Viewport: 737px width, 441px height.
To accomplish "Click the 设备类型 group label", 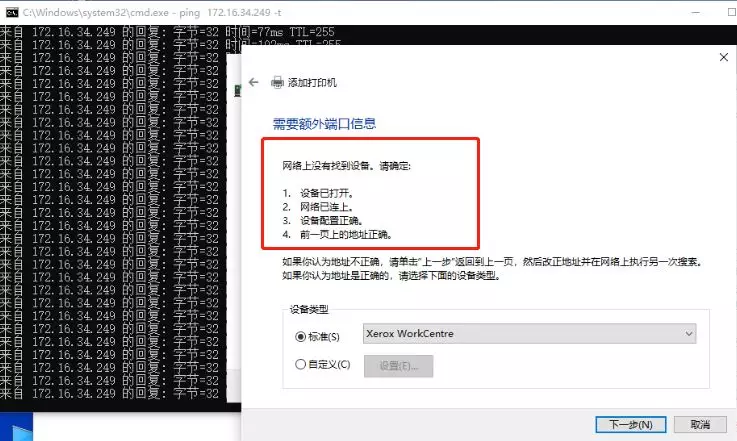I will coord(309,309).
